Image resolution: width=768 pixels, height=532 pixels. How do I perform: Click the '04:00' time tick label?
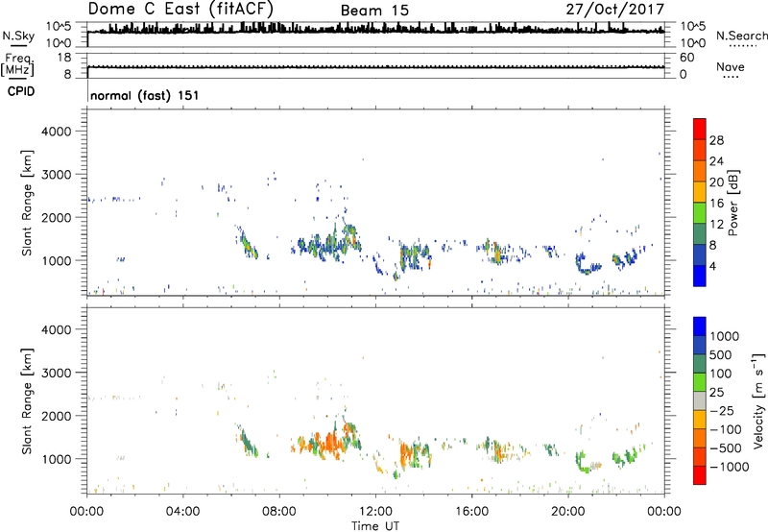182,512
